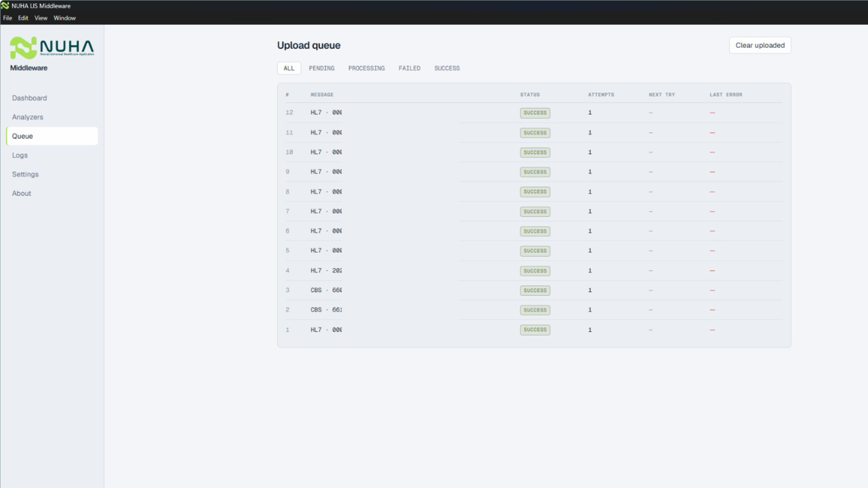
Task: Click the CBS · 661 message in row 2
Action: [326, 310]
